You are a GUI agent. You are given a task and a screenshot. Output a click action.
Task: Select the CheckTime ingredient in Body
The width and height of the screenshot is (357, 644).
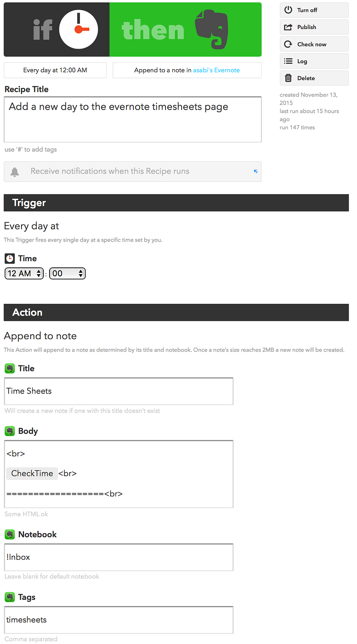click(x=32, y=473)
